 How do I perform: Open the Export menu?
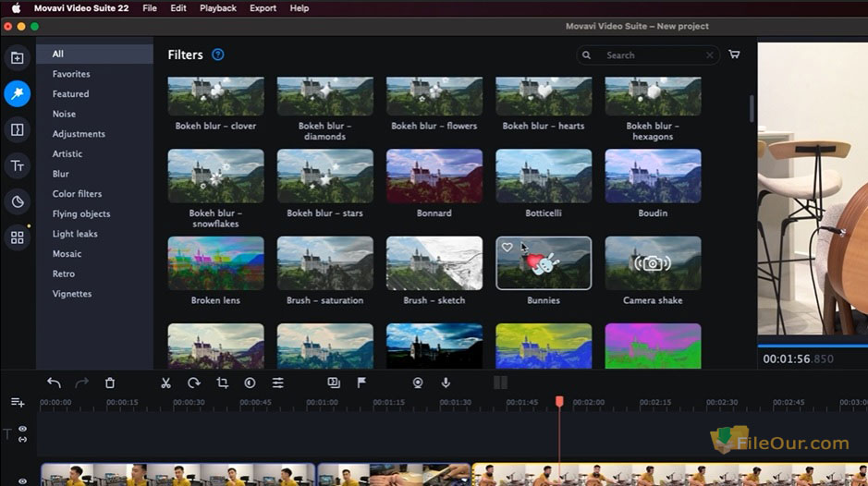tap(263, 8)
